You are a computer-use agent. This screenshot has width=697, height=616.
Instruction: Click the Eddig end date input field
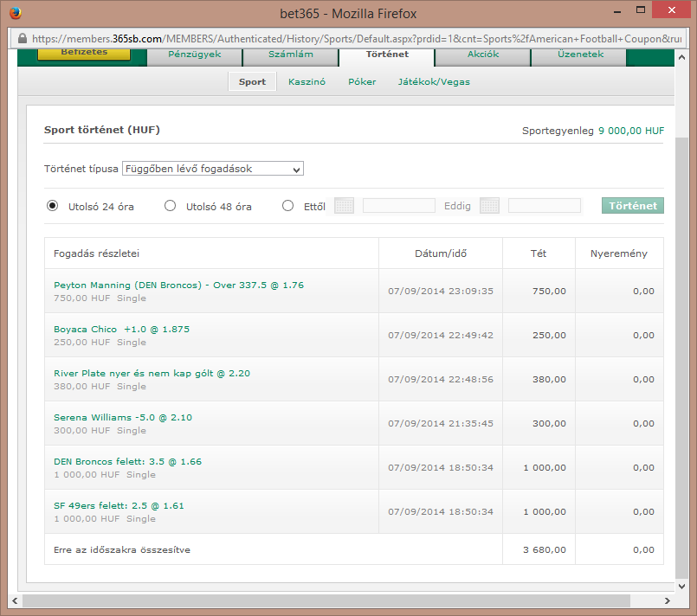coord(545,206)
